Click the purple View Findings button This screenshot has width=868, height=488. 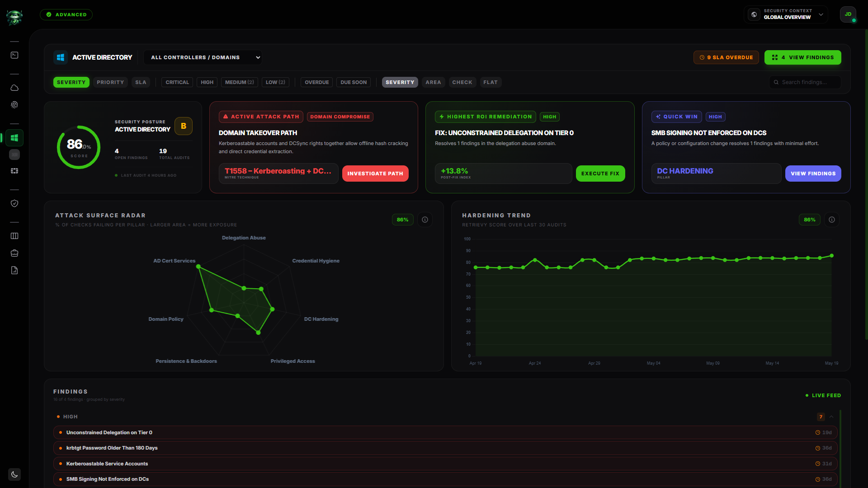coord(813,174)
